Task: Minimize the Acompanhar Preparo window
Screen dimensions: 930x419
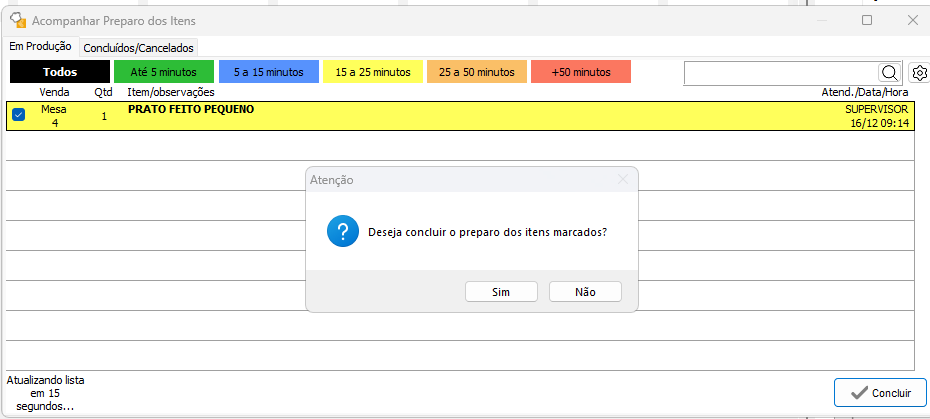Action: pyautogui.click(x=822, y=20)
